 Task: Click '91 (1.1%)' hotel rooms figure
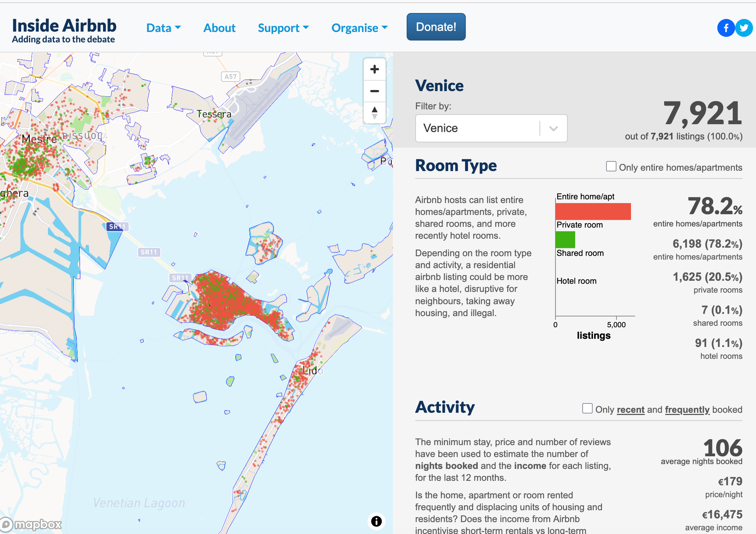tap(718, 343)
